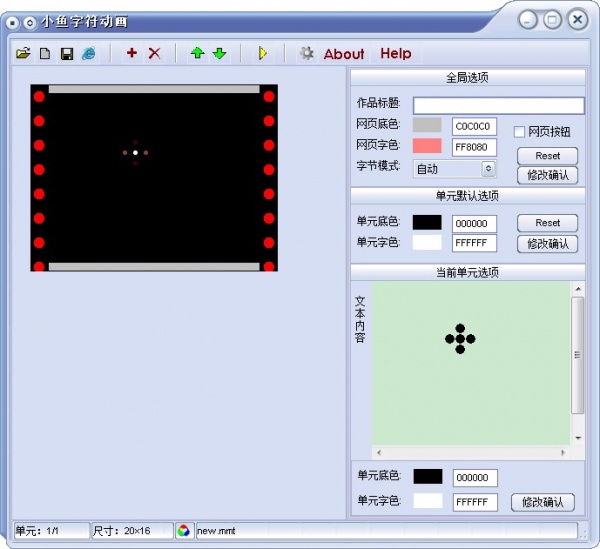Click the text area scrollbar down arrow
Image resolution: width=600 pixels, height=549 pixels.
578,438
